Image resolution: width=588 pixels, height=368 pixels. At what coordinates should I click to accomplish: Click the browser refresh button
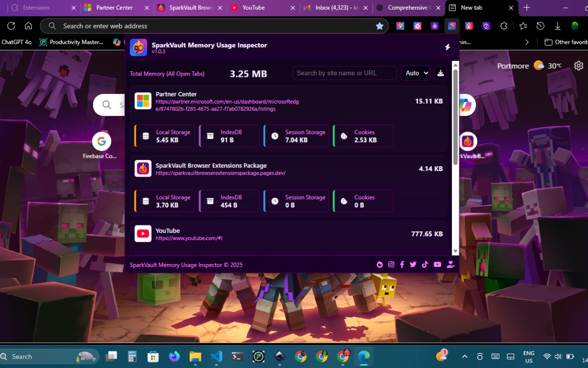pos(11,26)
